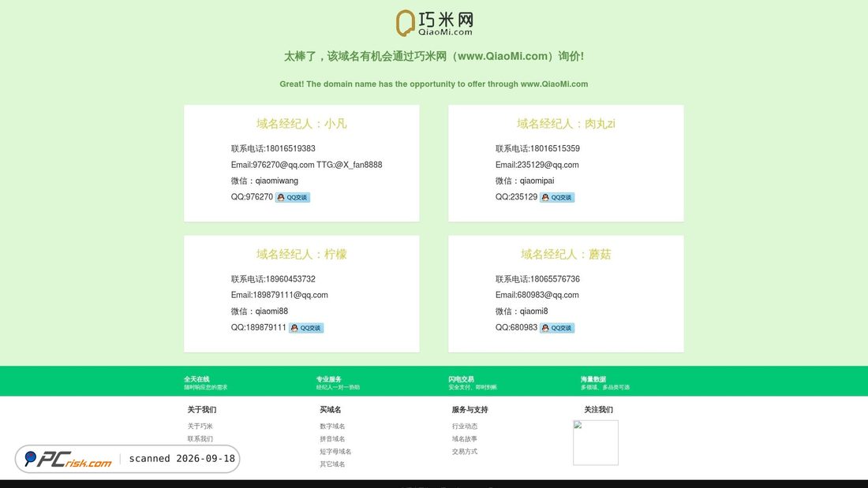Click the 买域名 footer heading
Image resolution: width=868 pixels, height=488 pixels.
coord(330,410)
